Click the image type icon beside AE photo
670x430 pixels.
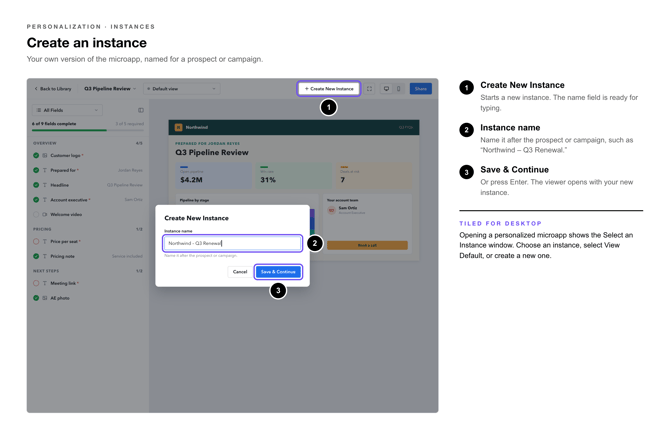44,298
